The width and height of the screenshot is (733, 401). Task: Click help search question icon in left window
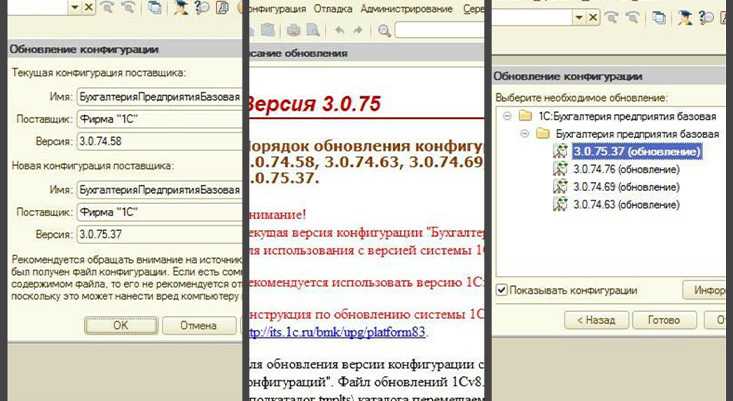point(201,7)
